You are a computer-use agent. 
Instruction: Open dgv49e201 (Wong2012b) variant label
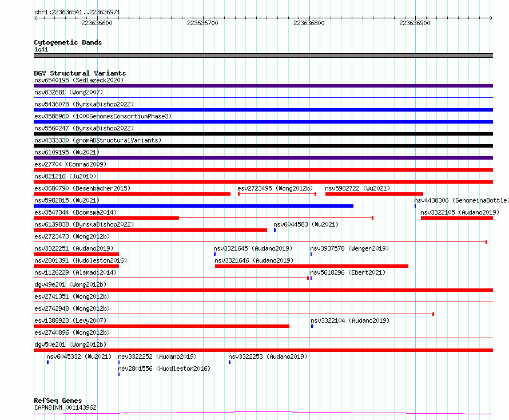pos(70,284)
